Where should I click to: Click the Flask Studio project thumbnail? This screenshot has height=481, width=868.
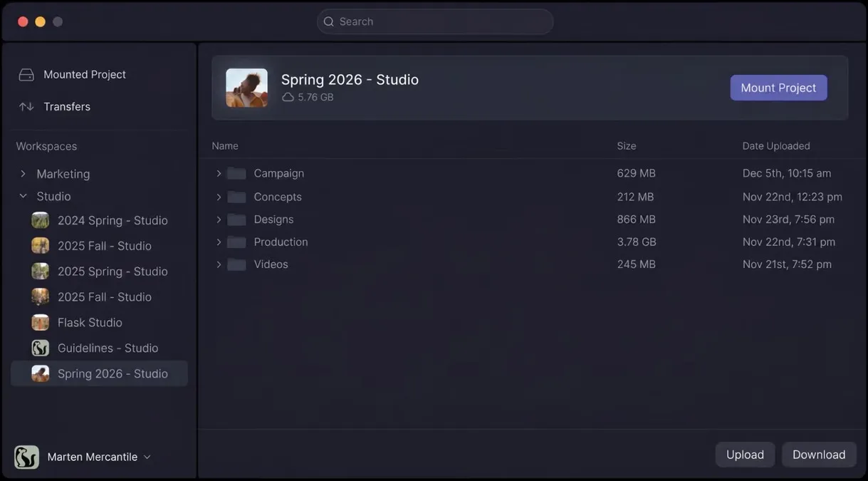tap(41, 322)
